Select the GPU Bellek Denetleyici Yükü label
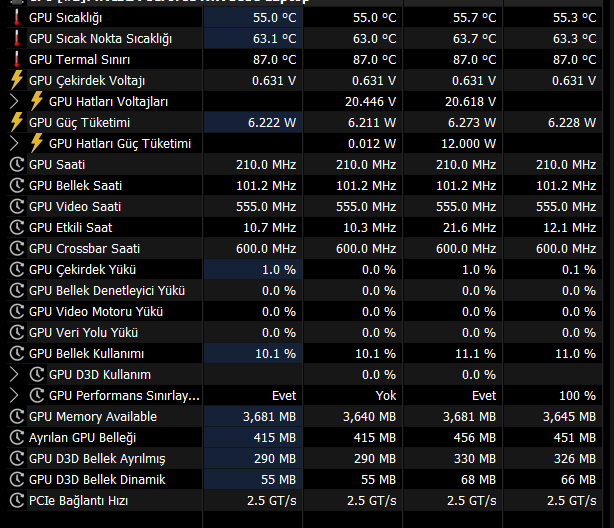Image resolution: width=614 pixels, height=528 pixels. click(x=107, y=291)
